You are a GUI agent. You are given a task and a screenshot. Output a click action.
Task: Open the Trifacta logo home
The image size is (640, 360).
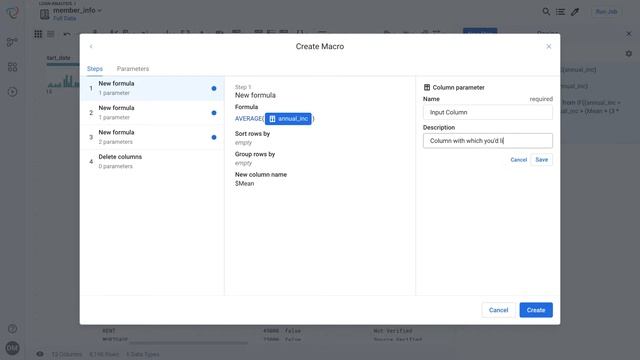coord(13,13)
